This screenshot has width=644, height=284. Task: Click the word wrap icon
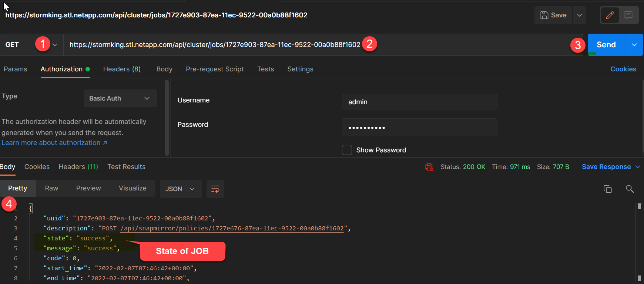pos(215,189)
